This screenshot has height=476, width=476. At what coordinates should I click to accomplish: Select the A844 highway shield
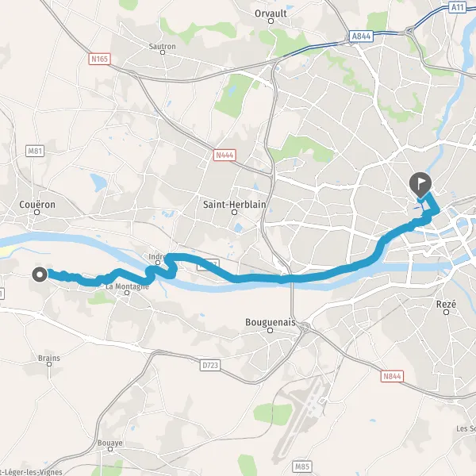click(361, 36)
